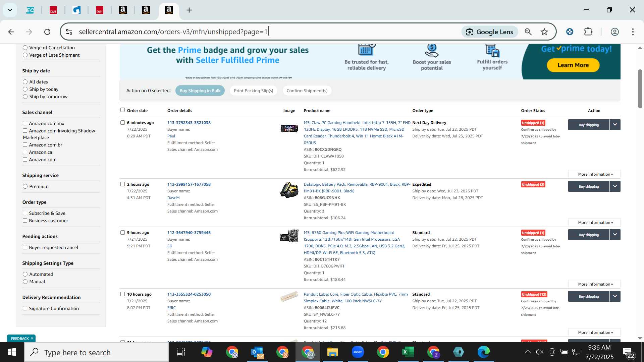
Task: Open Excel from the taskbar
Action: click(x=408, y=352)
